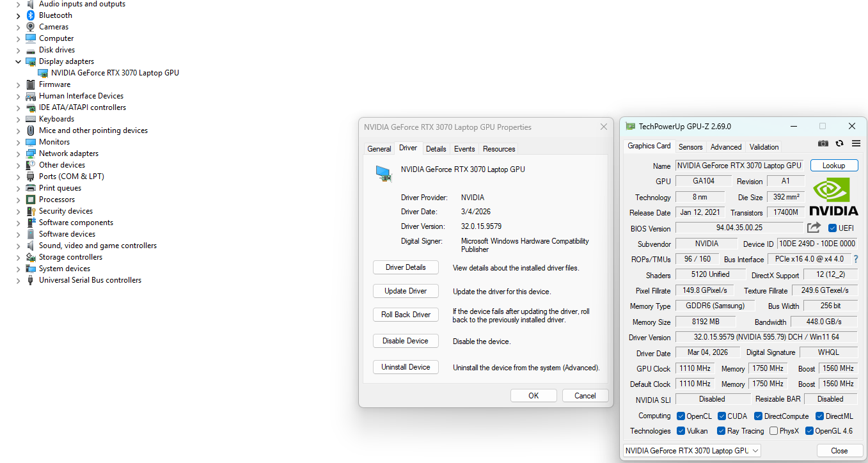Toggle the Vulkan checkbox
The image size is (868, 463).
click(x=681, y=431)
